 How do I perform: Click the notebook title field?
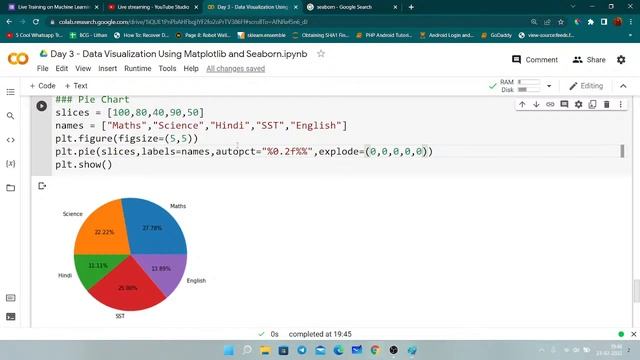(x=178, y=54)
